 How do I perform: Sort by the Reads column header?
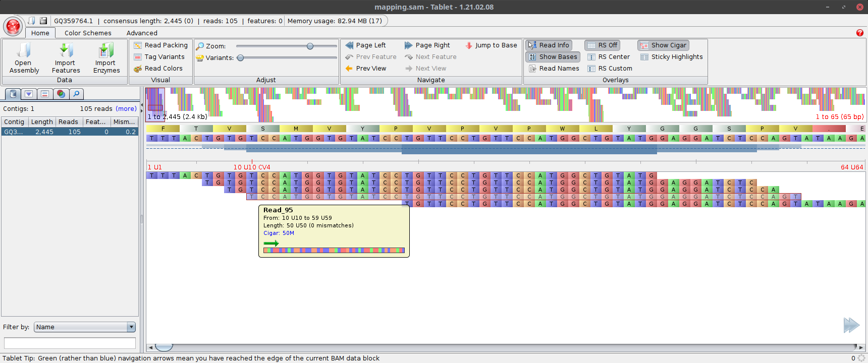(x=69, y=122)
